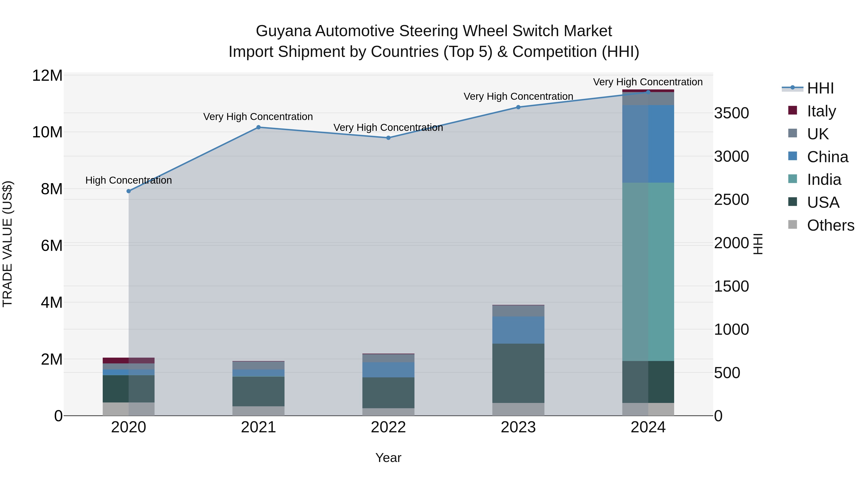This screenshot has height=488, width=868.
Task: Click the vertical 'HHI' right axis title
Action: (758, 244)
